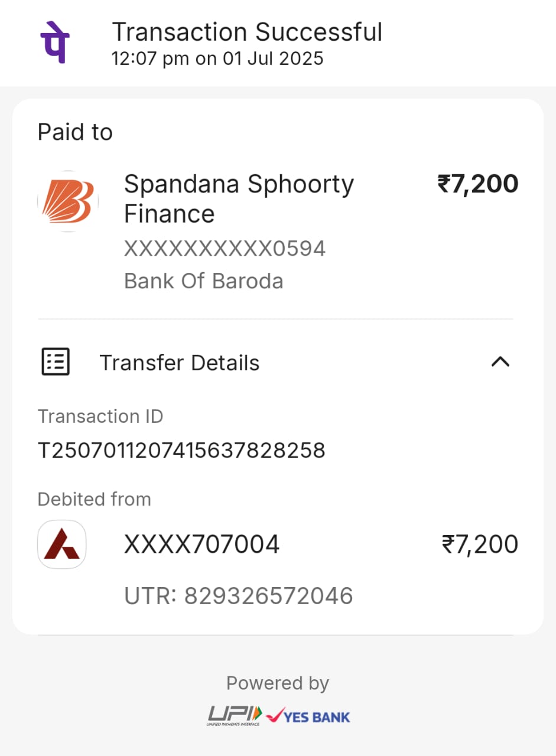Viewport: 556px width, 756px height.
Task: Click the Paid to label
Action: [x=75, y=132]
